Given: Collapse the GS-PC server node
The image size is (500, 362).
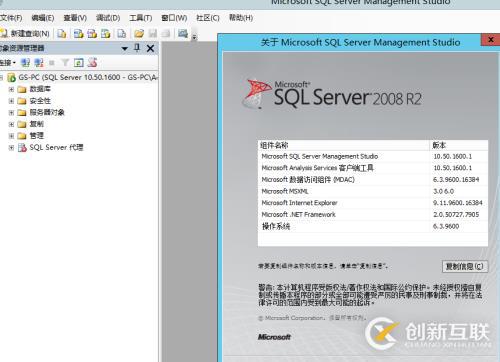Looking at the screenshot, I should (x=1, y=78).
